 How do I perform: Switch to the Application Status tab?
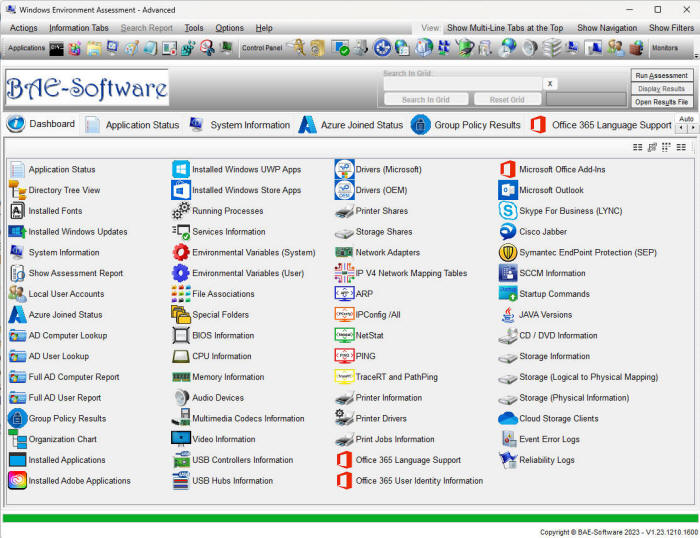133,125
